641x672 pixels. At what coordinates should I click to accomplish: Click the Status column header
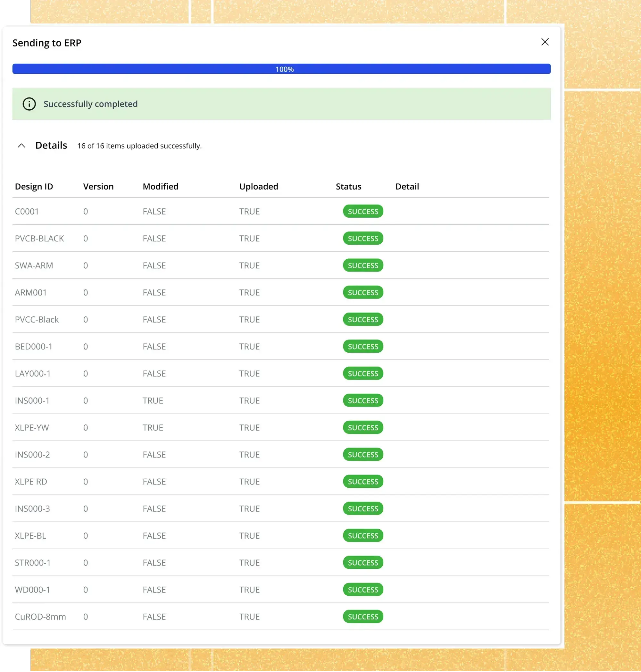pos(348,187)
